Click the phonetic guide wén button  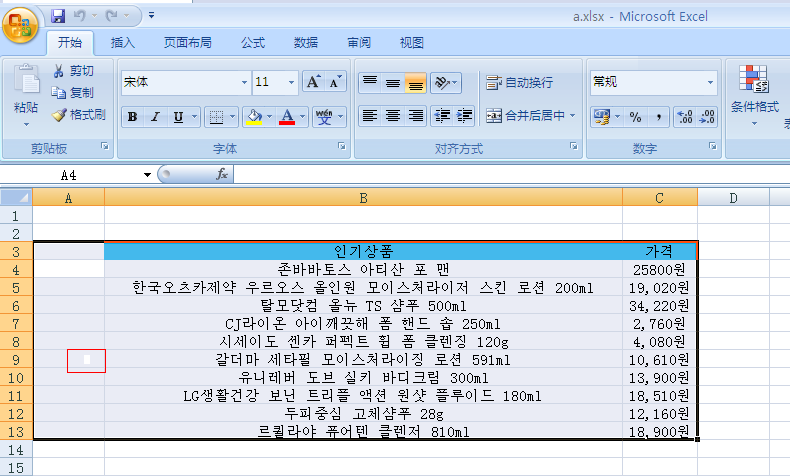pos(324,117)
